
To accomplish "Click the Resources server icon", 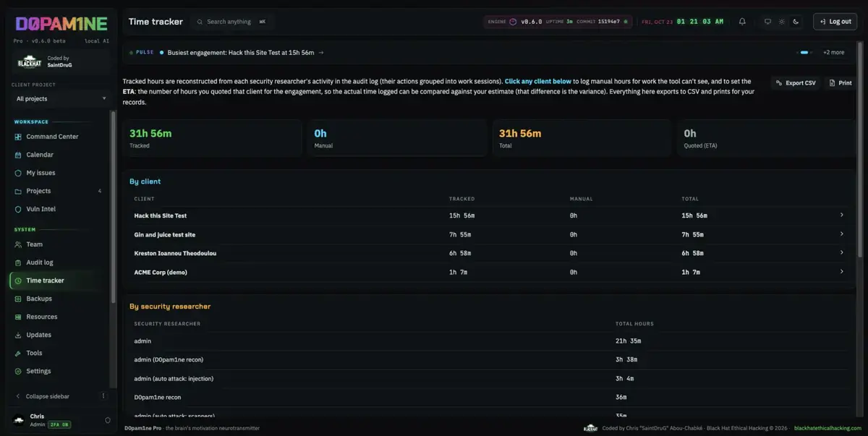I will click(x=18, y=317).
